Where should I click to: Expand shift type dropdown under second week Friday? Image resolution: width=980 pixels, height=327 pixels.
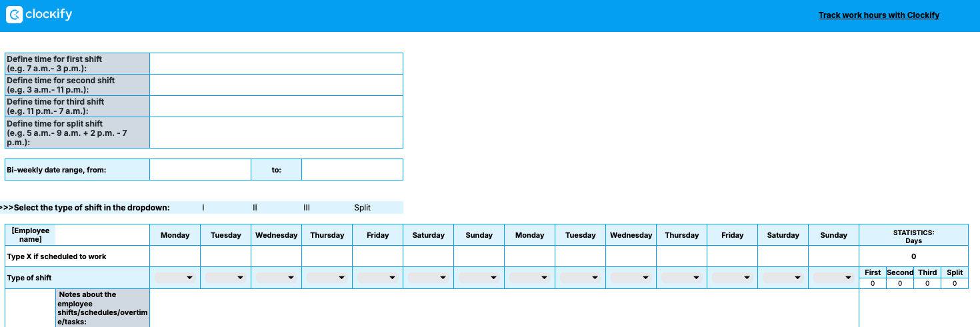(733, 278)
